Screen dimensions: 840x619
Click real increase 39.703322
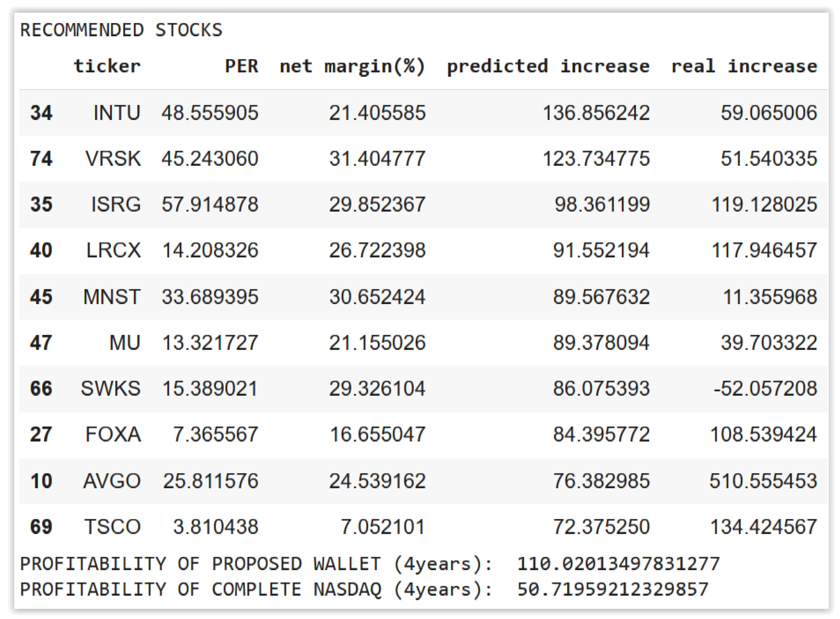[x=769, y=343]
